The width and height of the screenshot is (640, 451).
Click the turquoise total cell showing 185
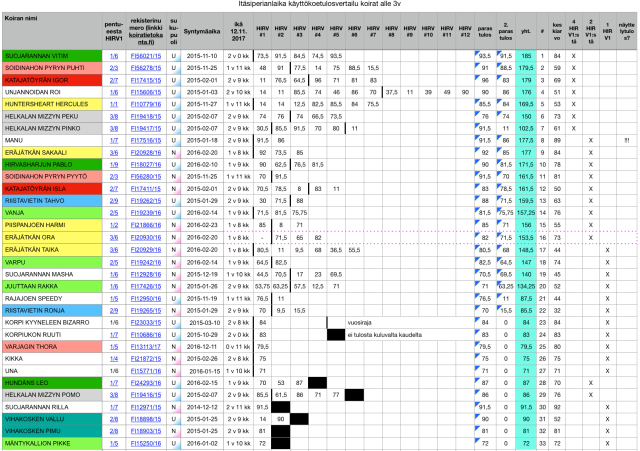[x=525, y=56]
